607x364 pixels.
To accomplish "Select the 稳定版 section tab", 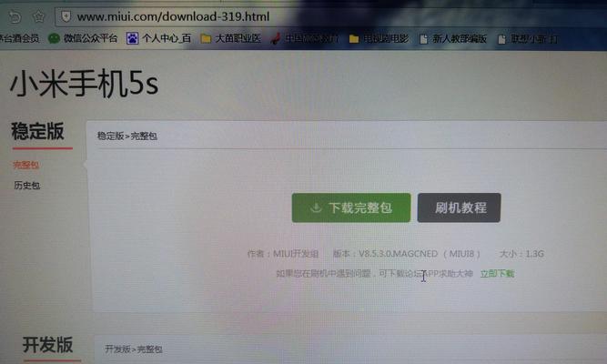I will click(37, 131).
